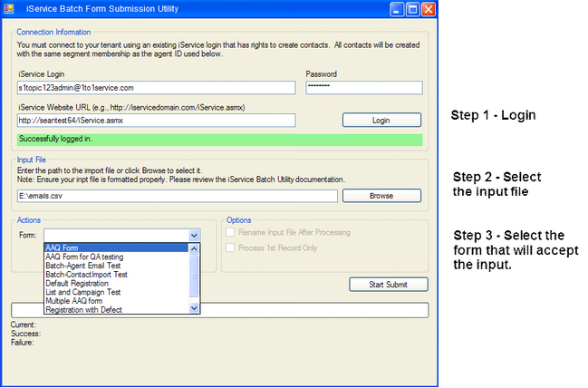Click the iService app icon in title bar
The height and width of the screenshot is (388, 588).
(9, 9)
